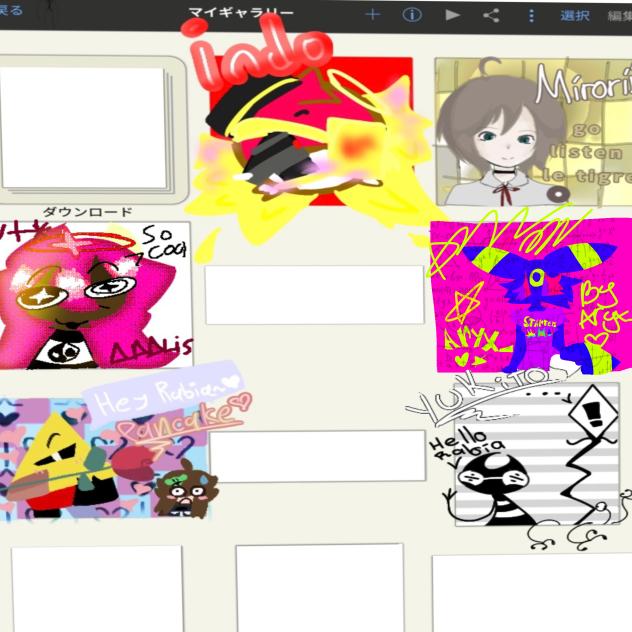This screenshot has width=632, height=632.
Task: Click the 編集 edit button
Action: [x=620, y=17]
